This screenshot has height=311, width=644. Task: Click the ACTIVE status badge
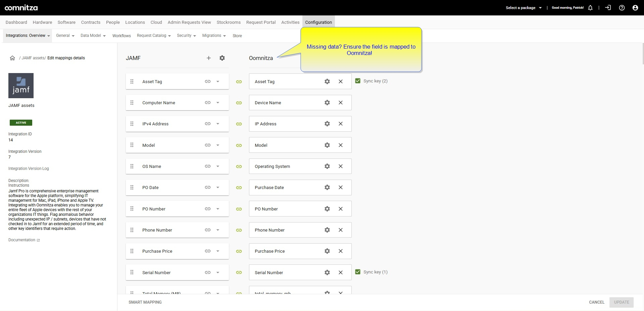21,123
